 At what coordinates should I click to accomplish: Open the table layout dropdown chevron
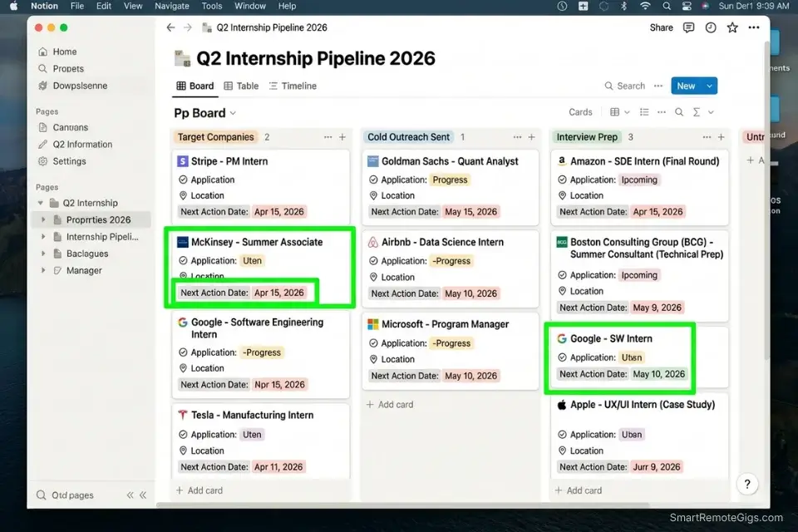pos(627,112)
